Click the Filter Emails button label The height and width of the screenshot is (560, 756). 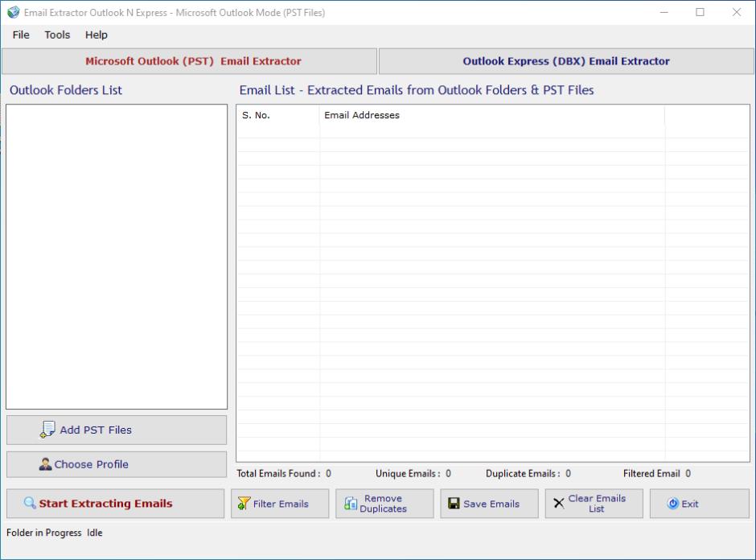point(281,504)
